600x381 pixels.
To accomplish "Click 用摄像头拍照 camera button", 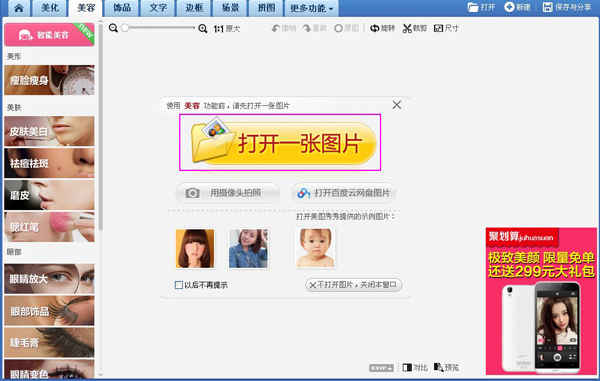I will pos(228,193).
